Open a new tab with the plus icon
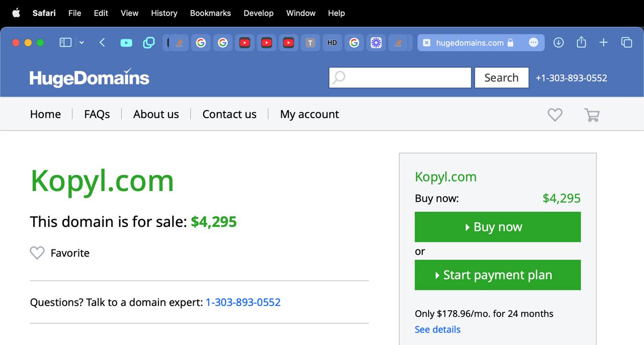644x345 pixels. 604,43
